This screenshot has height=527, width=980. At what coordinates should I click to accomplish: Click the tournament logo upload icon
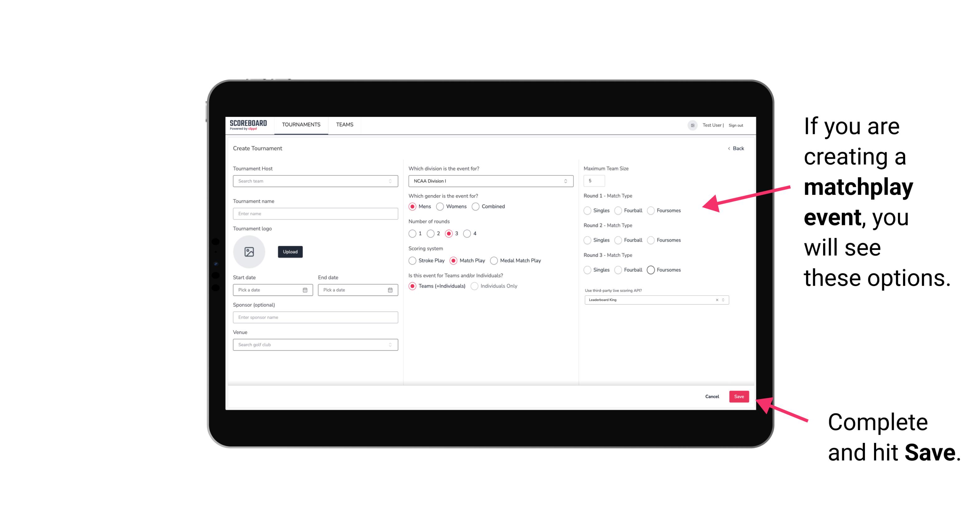250,252
